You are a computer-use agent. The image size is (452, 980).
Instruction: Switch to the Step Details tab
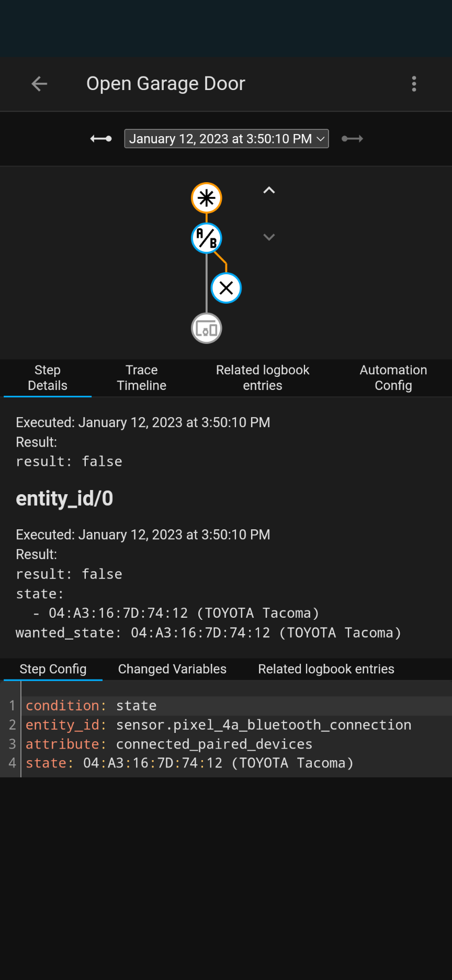click(47, 377)
